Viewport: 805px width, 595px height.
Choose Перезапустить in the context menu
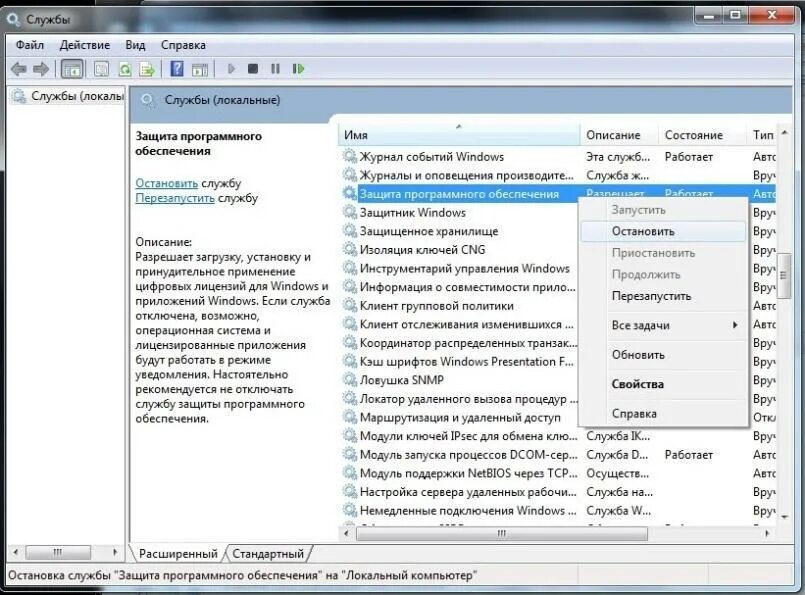pos(663,296)
